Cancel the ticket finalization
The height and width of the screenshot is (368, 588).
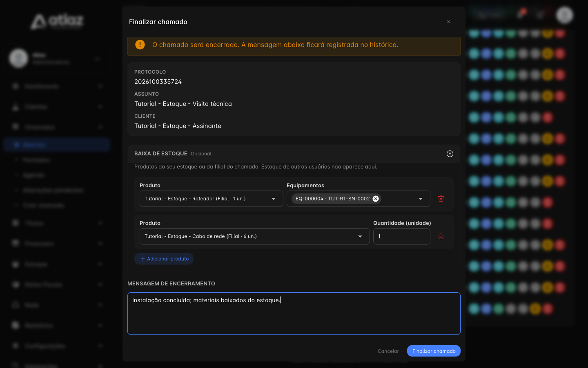click(388, 351)
